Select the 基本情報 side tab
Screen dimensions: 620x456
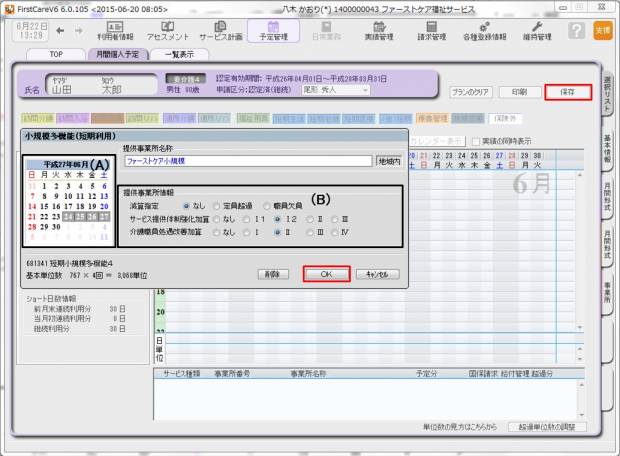607,150
